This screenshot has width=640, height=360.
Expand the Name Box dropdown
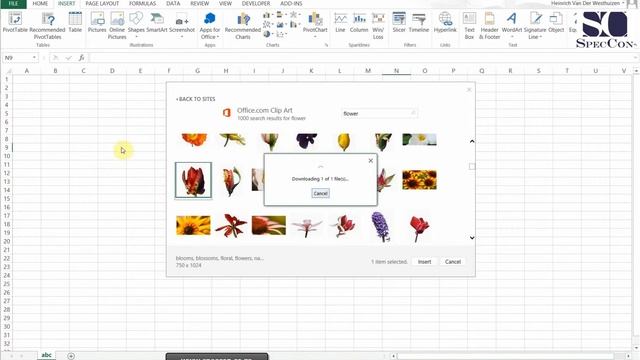tap(34, 58)
